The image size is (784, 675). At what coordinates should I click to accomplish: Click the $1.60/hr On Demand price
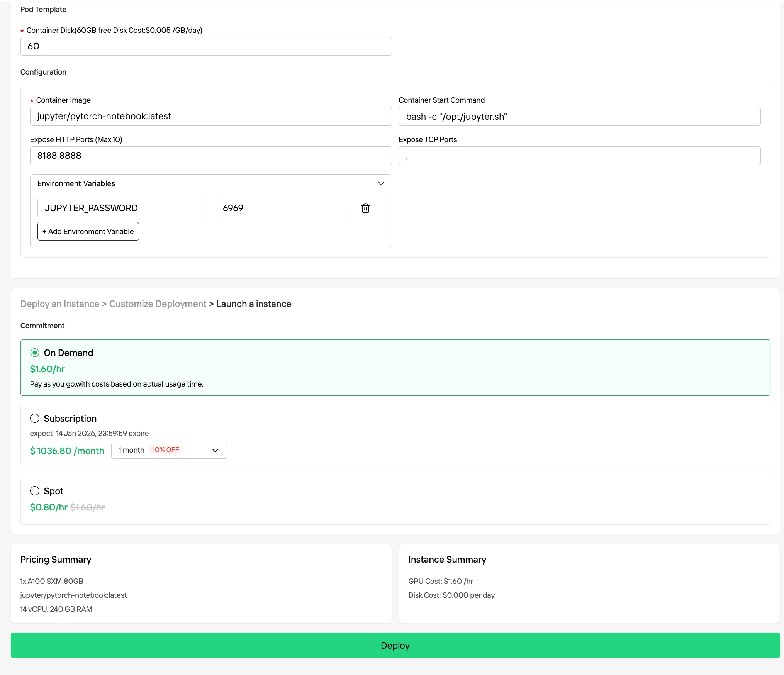click(x=47, y=369)
